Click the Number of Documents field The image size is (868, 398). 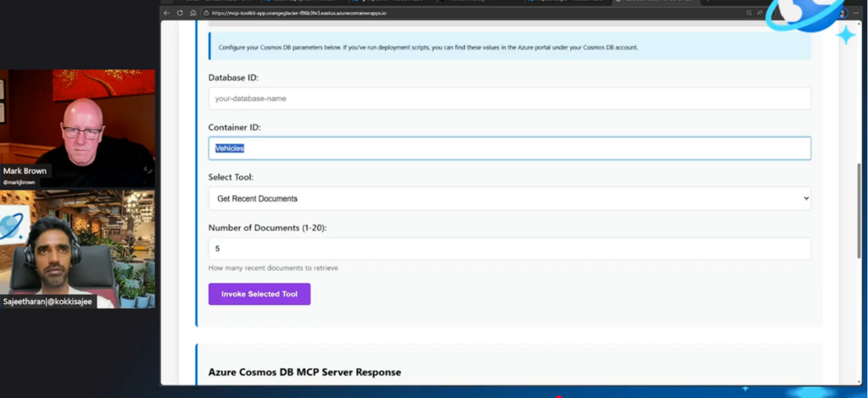(509, 249)
